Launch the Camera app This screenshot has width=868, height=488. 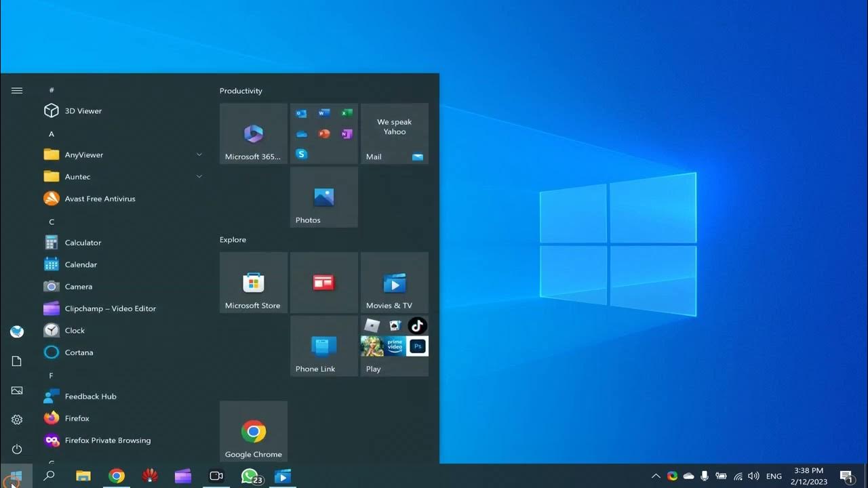point(122,287)
